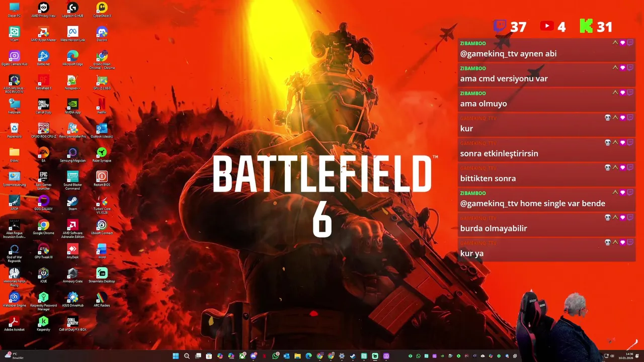Open Logitech G HUB shortcut
644x362 pixels.
click(x=72, y=10)
